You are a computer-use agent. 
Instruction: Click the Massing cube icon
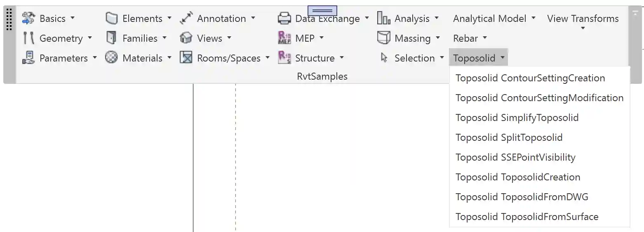(384, 38)
